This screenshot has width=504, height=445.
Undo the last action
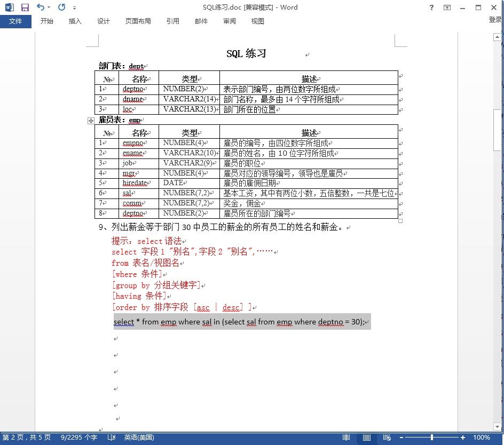[40, 7]
